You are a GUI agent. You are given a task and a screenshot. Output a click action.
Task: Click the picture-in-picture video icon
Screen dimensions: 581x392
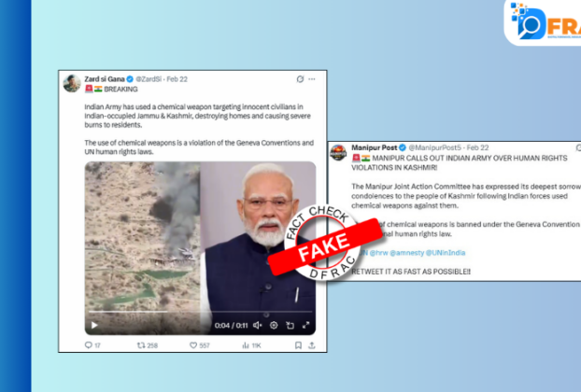point(290,326)
